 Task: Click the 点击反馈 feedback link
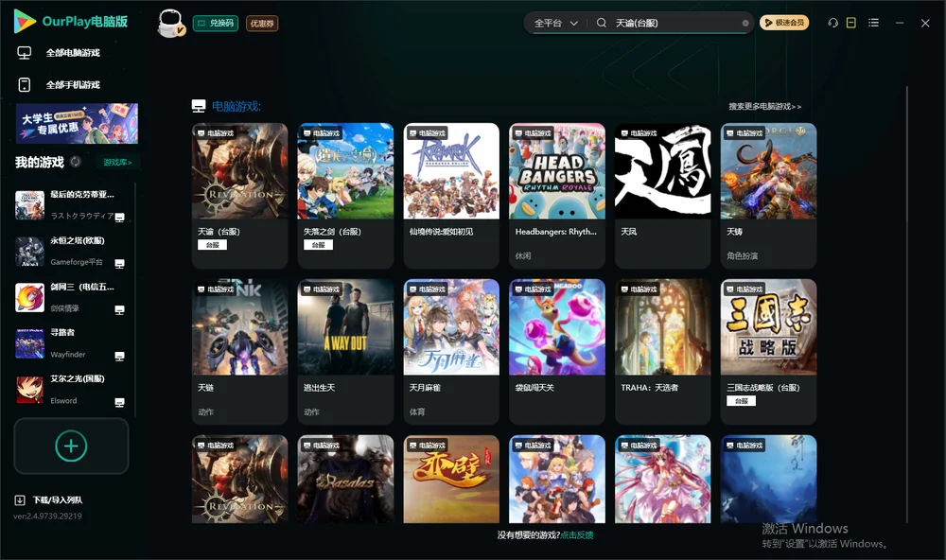[x=577, y=535]
